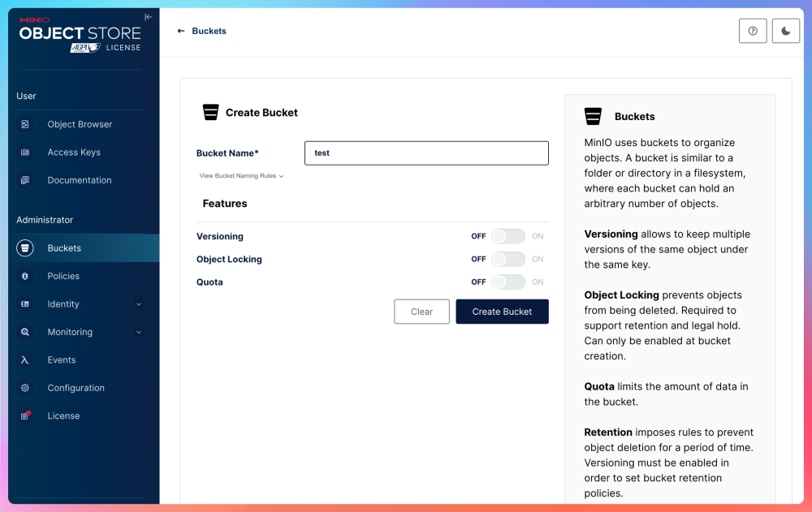Click the Policies shield icon
Image resolution: width=812 pixels, height=512 pixels.
[25, 276]
